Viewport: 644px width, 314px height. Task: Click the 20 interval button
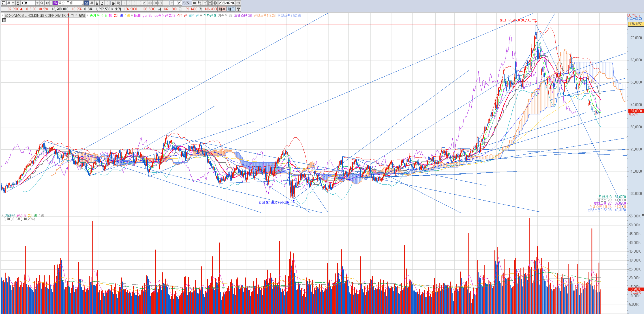[x=145, y=3]
